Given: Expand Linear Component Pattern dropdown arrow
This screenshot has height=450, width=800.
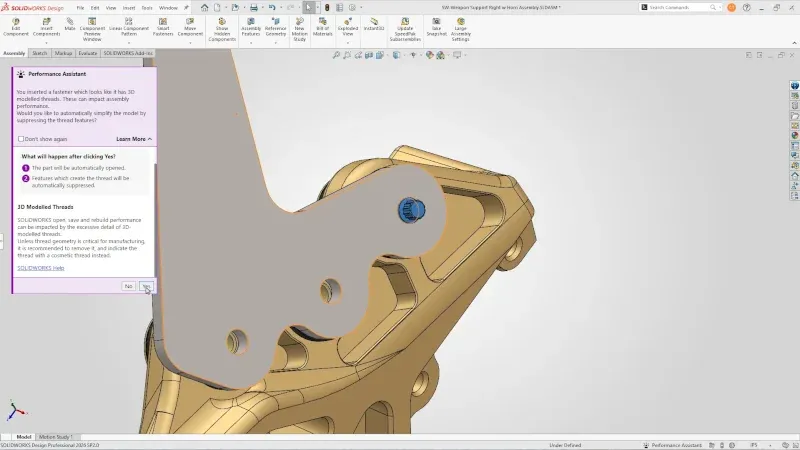Looking at the screenshot, I should pos(129,43).
